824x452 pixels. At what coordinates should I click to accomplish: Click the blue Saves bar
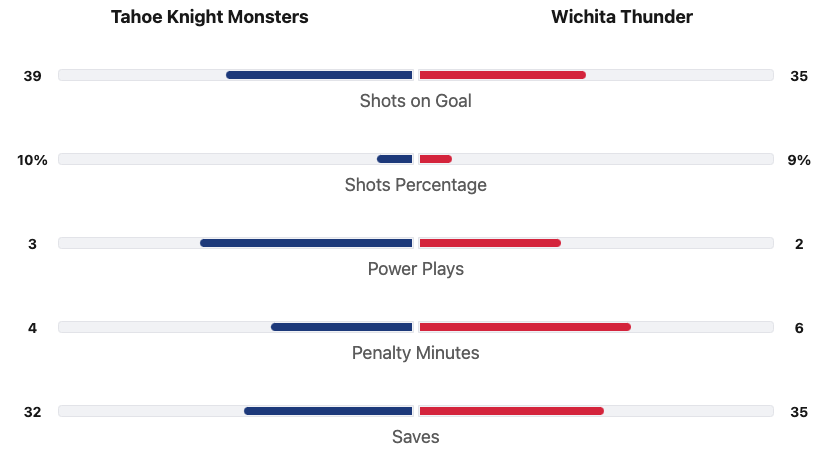328,411
